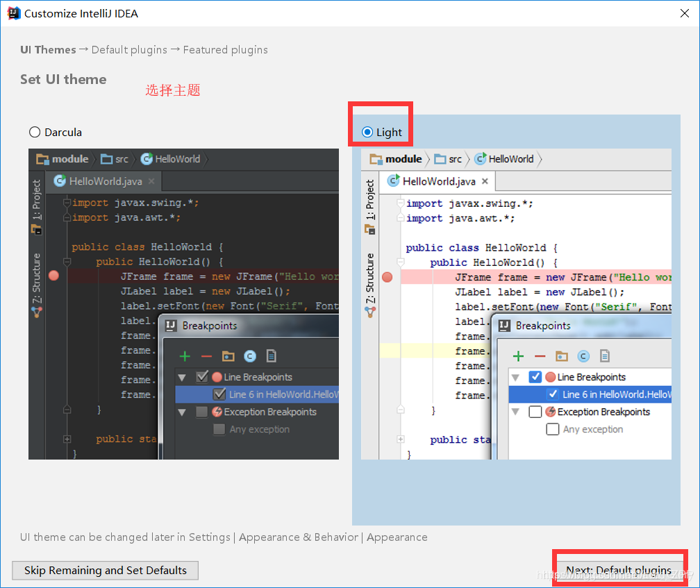Open Project tool tab in Light preview
This screenshot has width=700, height=588.
370,199
